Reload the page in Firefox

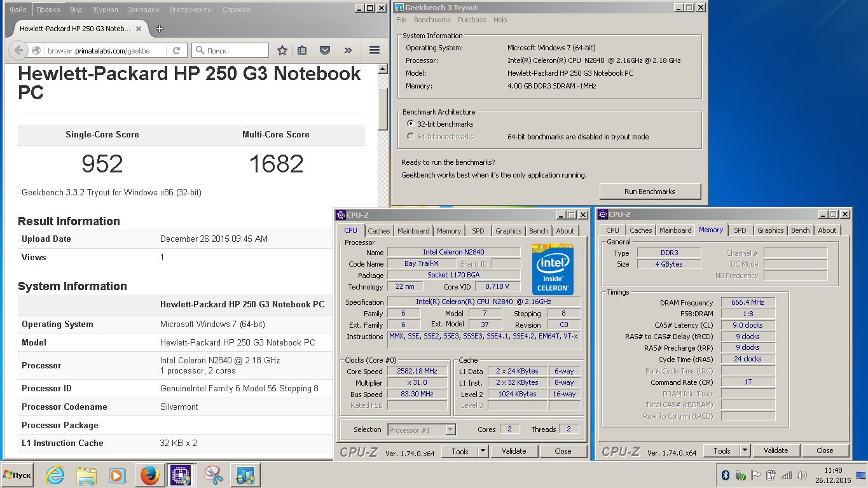[177, 50]
